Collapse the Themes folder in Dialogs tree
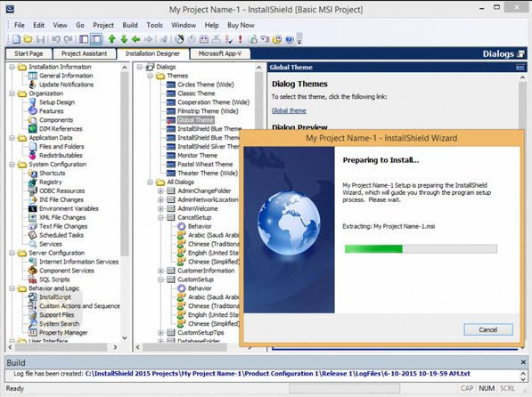Viewport: 532px width, 397px height. 150,76
